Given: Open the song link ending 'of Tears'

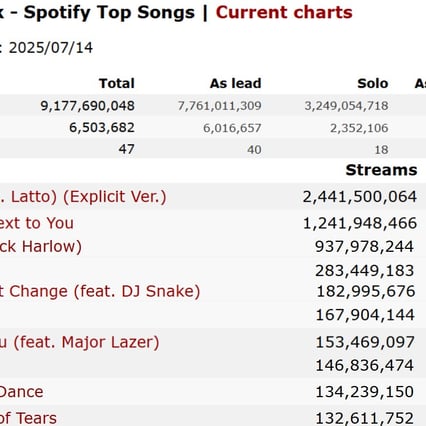Looking at the screenshot, I should point(28,418).
